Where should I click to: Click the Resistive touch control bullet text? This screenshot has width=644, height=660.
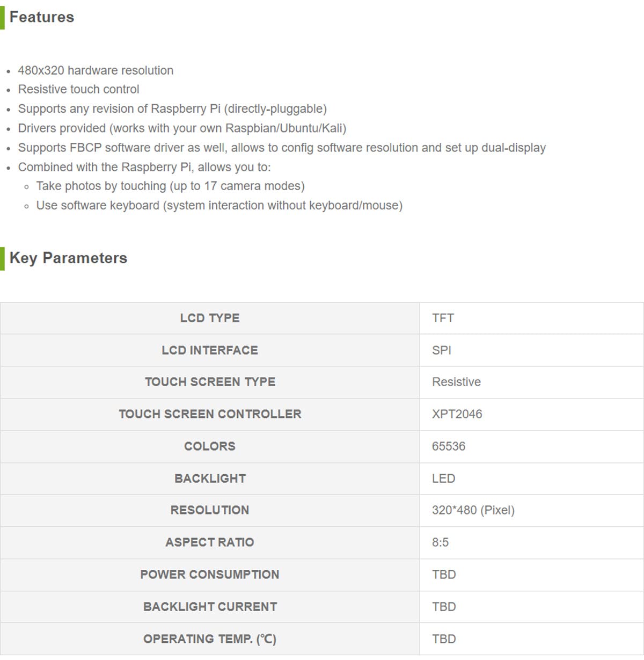(x=78, y=89)
